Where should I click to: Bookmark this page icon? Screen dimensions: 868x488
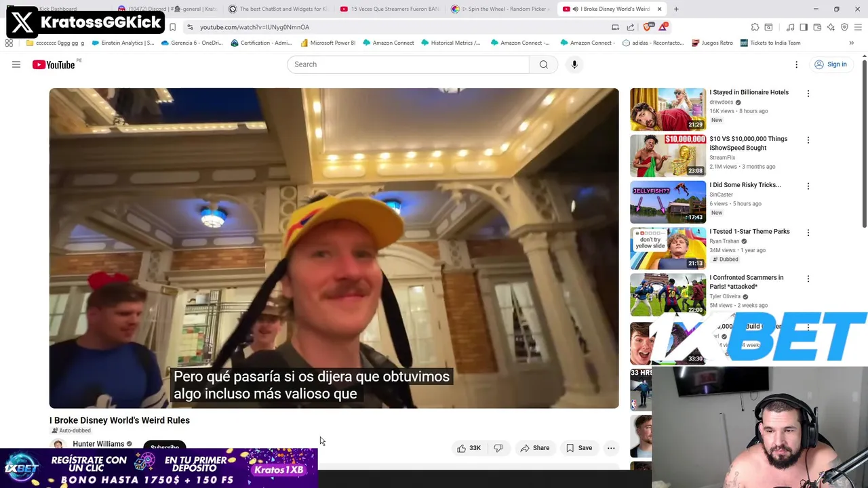(172, 27)
